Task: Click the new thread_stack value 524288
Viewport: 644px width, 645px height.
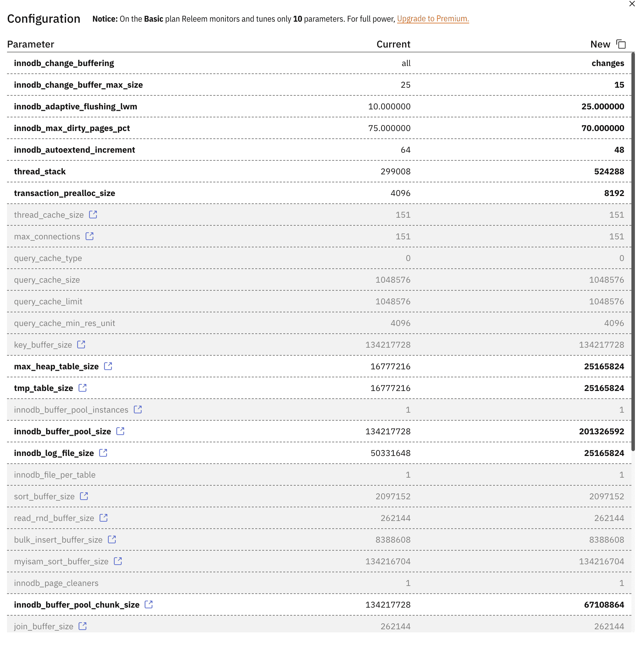Action: (609, 172)
